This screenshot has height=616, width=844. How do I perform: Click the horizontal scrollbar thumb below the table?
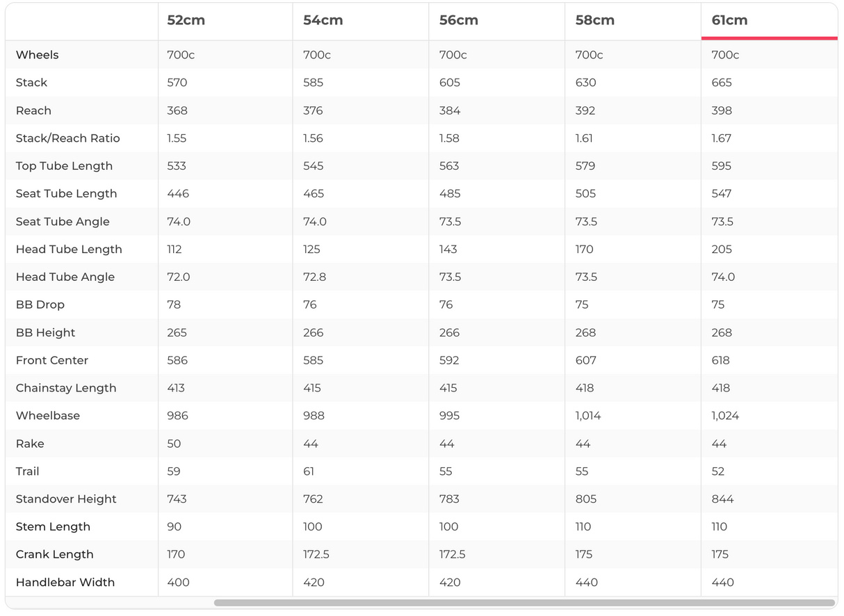point(524,603)
